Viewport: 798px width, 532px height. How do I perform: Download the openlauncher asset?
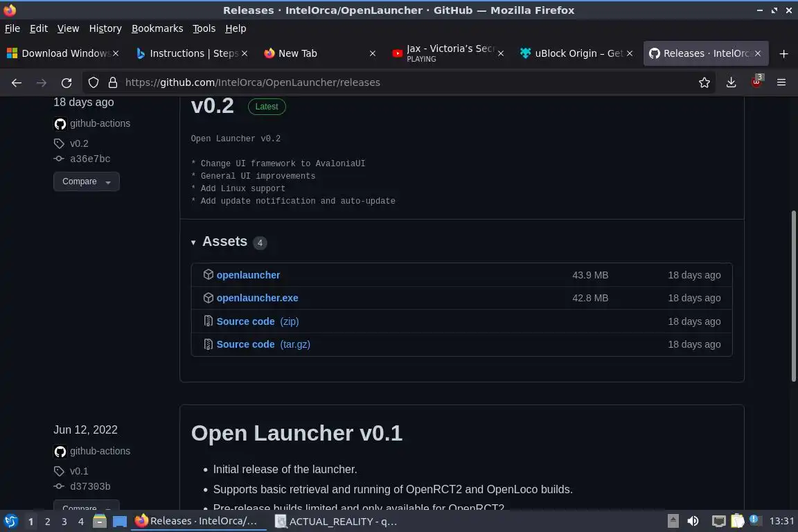[x=249, y=275]
